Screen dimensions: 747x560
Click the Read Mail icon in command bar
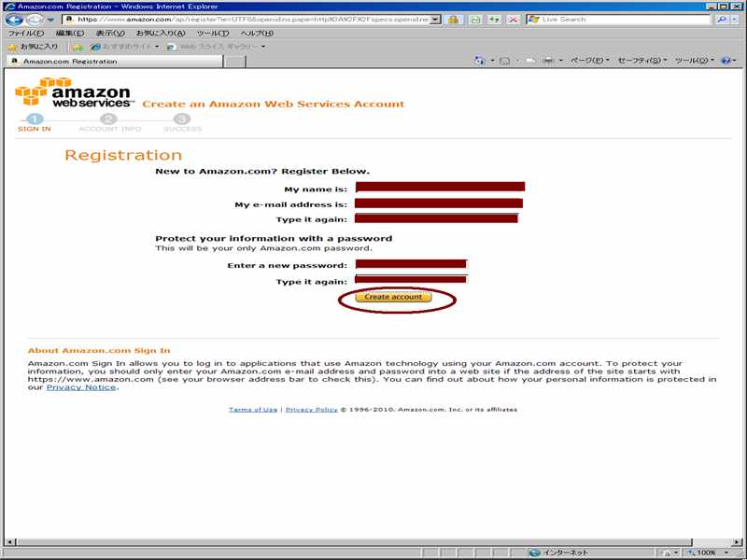click(x=530, y=61)
